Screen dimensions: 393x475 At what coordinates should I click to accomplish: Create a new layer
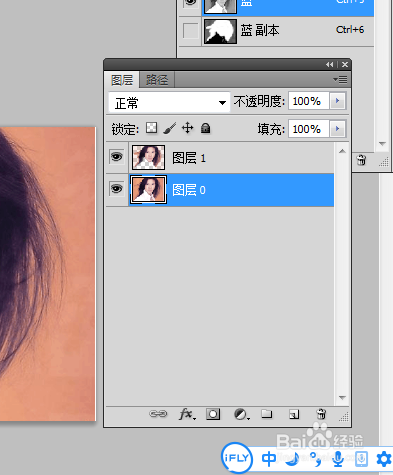pyautogui.click(x=294, y=414)
